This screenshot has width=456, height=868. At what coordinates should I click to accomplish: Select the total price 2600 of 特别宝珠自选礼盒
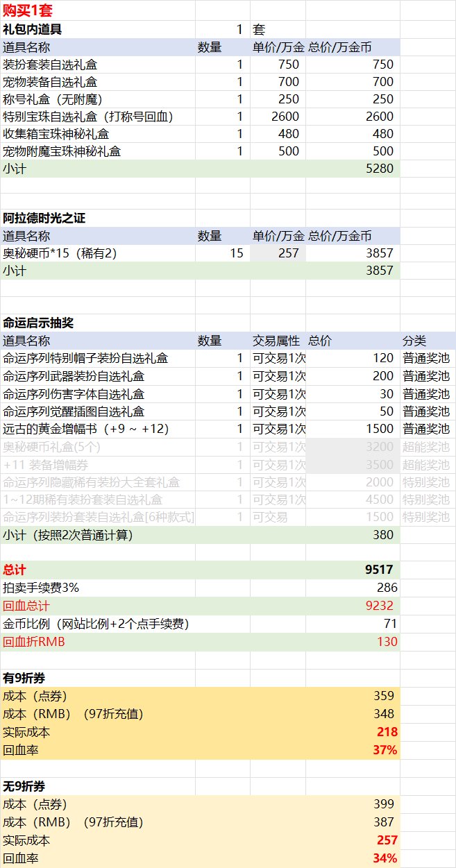[x=380, y=117]
